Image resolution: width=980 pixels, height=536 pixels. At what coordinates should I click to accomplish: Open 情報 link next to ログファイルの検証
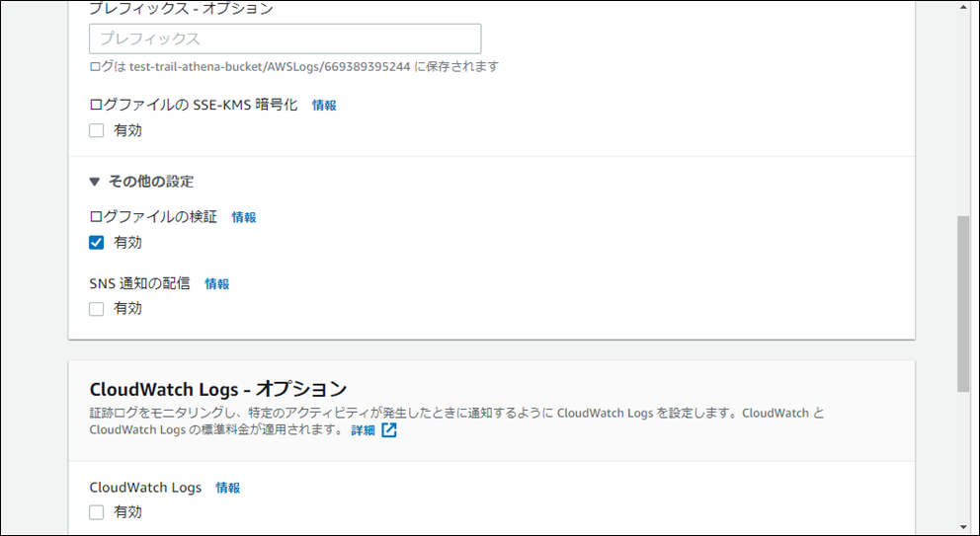[x=244, y=217]
